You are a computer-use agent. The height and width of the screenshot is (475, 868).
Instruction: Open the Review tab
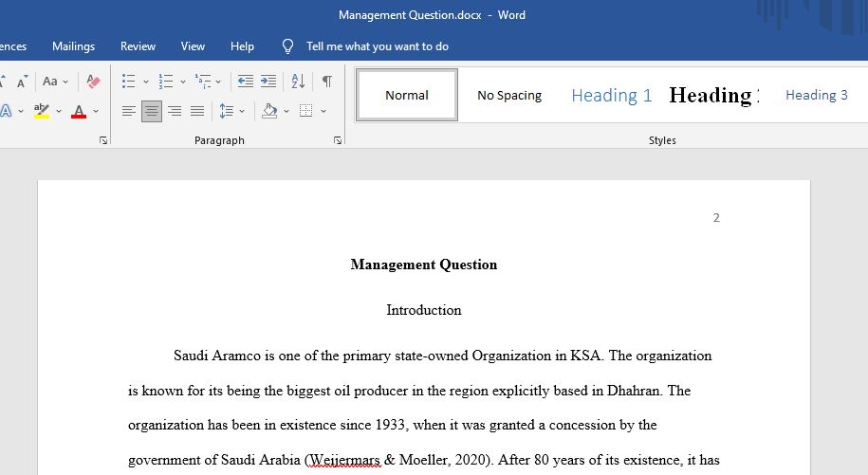click(x=138, y=46)
